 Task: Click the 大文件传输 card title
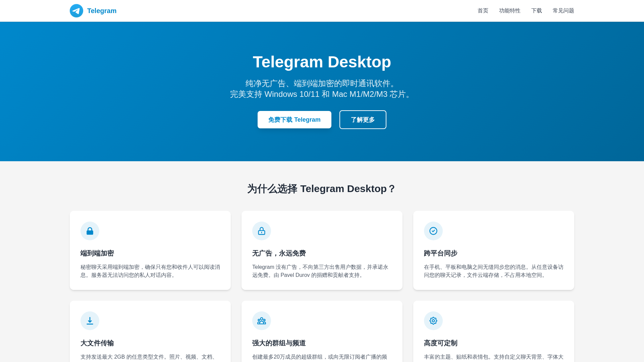pos(97,343)
